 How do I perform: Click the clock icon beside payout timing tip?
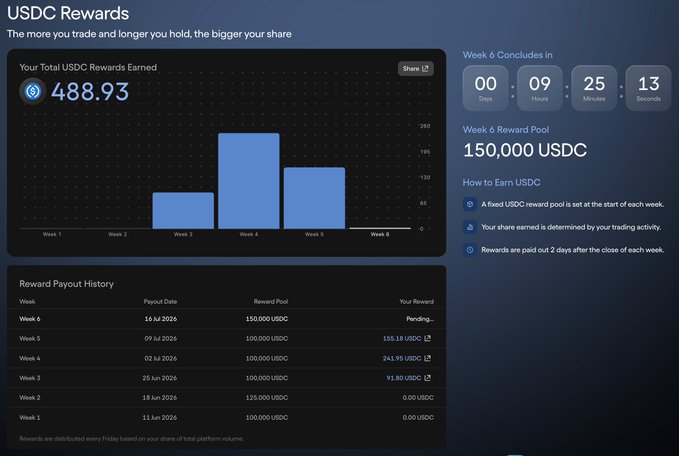coord(470,250)
